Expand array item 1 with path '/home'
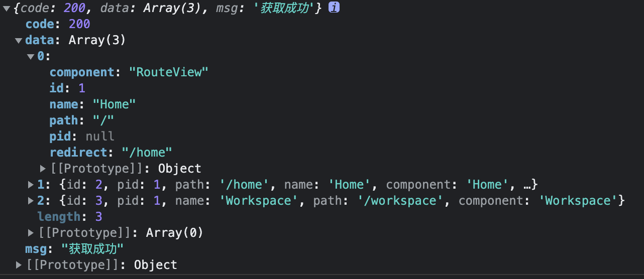This screenshot has height=279, width=644. [x=31, y=185]
